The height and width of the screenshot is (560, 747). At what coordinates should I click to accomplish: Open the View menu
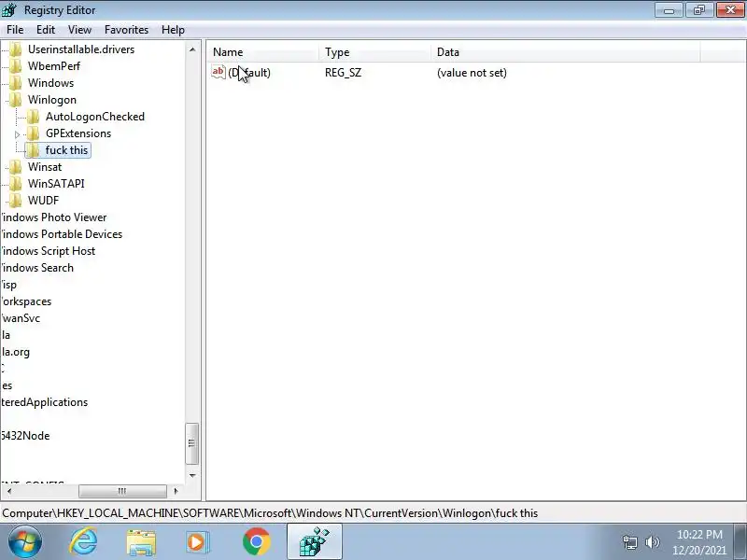(x=79, y=30)
